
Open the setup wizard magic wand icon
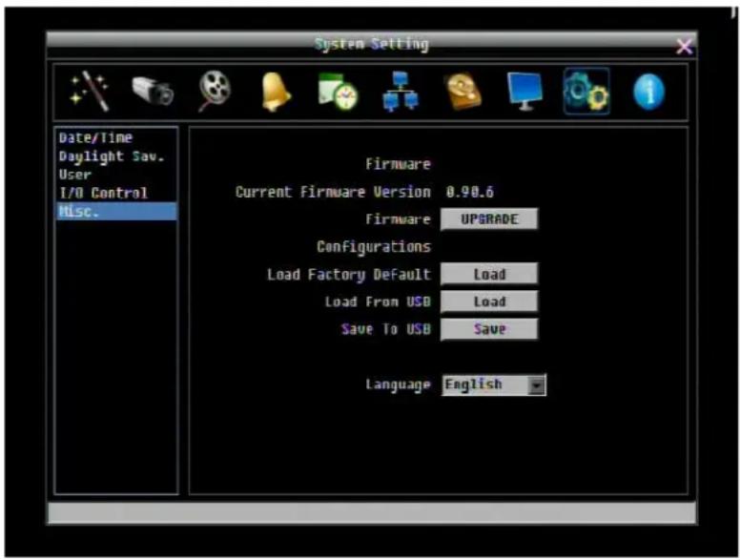coord(90,91)
